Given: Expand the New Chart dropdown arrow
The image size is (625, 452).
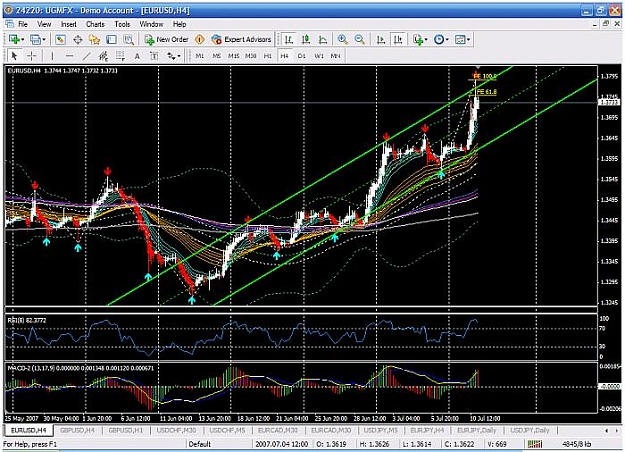Looking at the screenshot, I should point(23,39).
